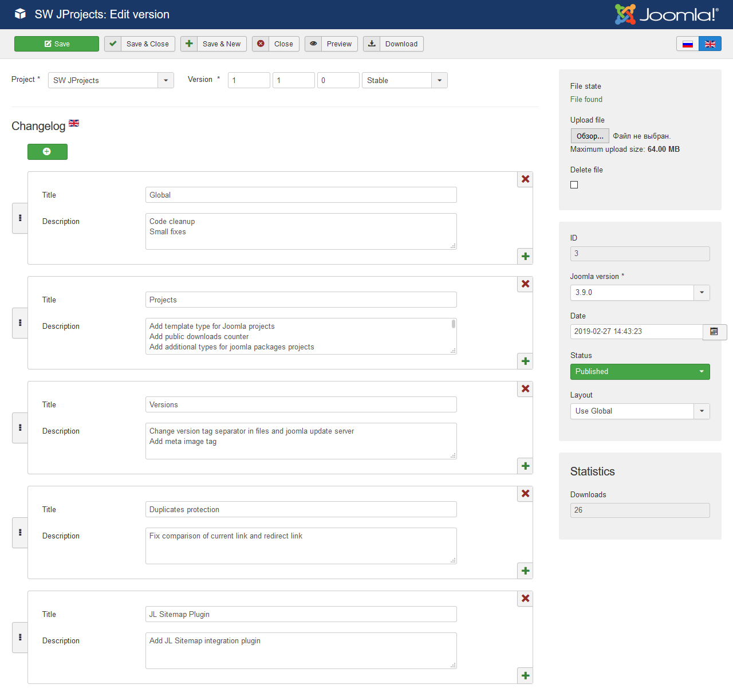Add entry after Duplicates protection item

[525, 571]
